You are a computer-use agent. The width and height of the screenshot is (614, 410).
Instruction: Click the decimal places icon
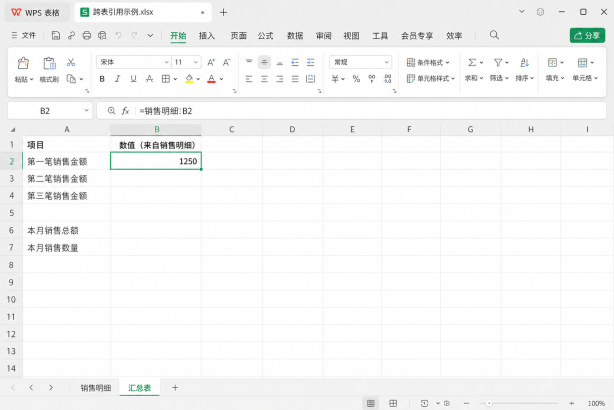387,79
